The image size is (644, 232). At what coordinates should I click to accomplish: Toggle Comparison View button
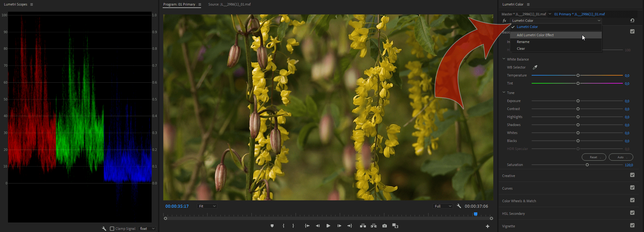pos(395,226)
